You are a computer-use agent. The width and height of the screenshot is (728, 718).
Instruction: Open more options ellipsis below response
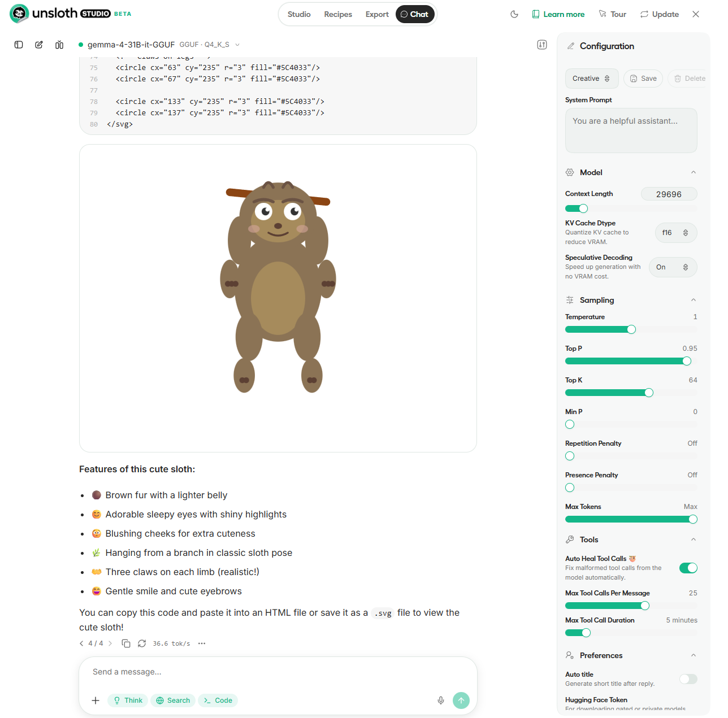point(202,643)
